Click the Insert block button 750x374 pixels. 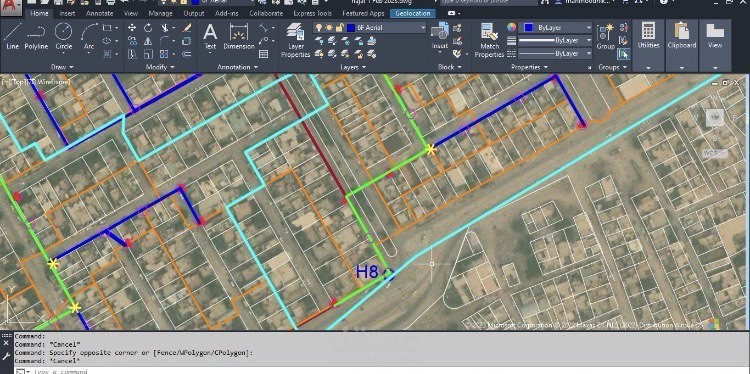[x=440, y=36]
